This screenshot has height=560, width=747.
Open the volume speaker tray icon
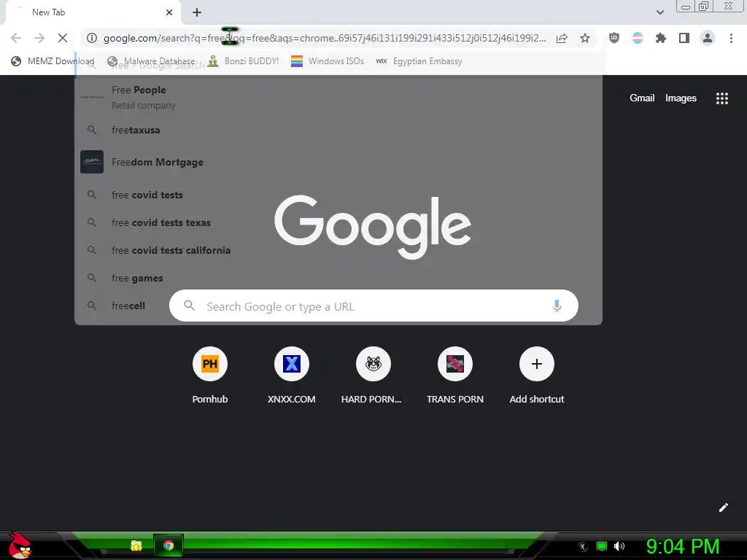[619, 546]
